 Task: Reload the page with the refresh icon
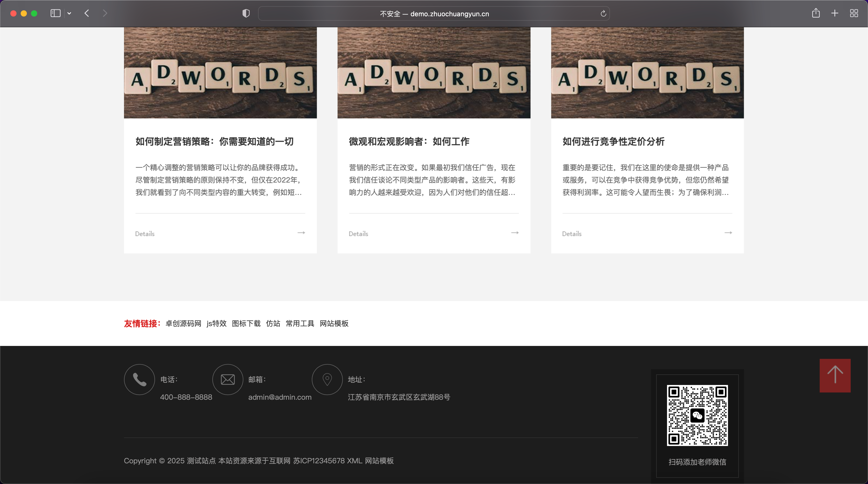point(603,13)
